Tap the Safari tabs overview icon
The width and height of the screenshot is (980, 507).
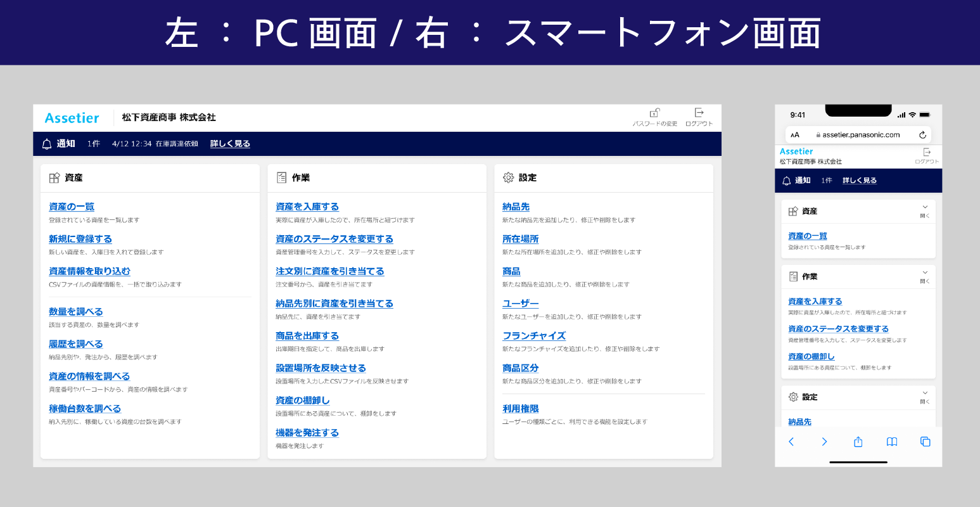tap(925, 442)
